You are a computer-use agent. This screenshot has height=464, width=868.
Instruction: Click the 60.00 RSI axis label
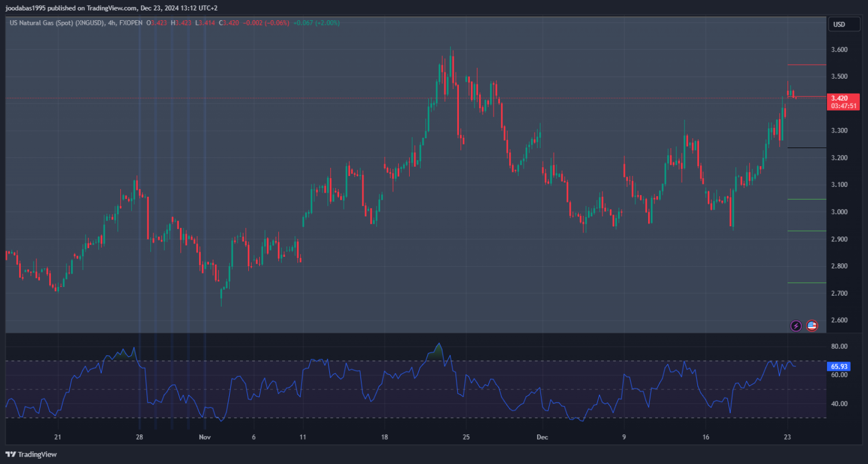[839, 375]
